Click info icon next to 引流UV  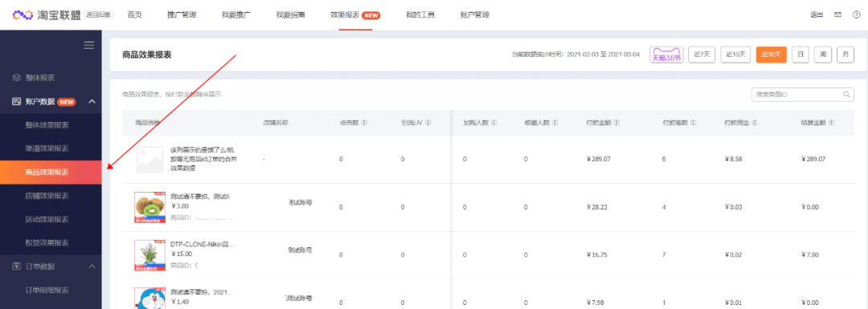click(428, 123)
